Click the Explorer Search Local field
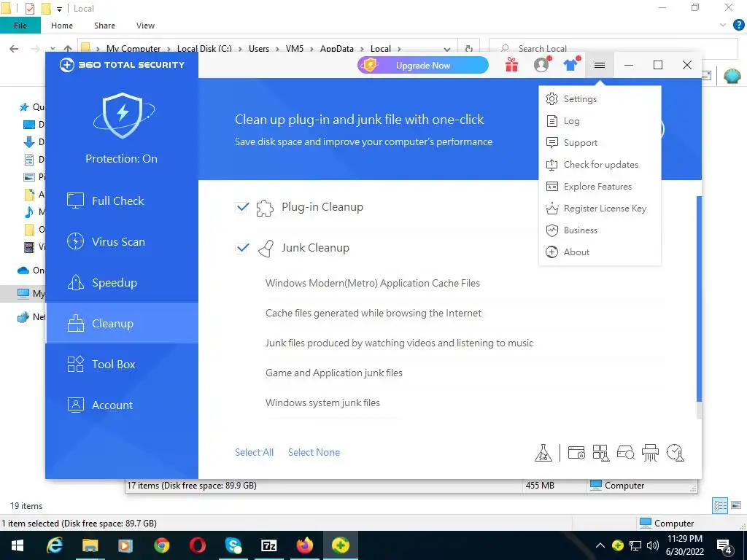 [614, 49]
